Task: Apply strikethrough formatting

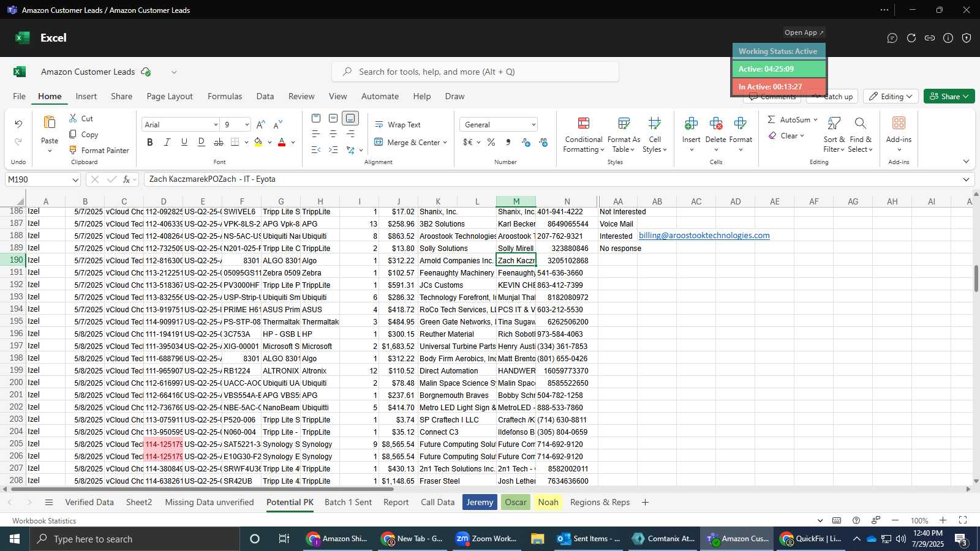Action: pyautogui.click(x=219, y=142)
